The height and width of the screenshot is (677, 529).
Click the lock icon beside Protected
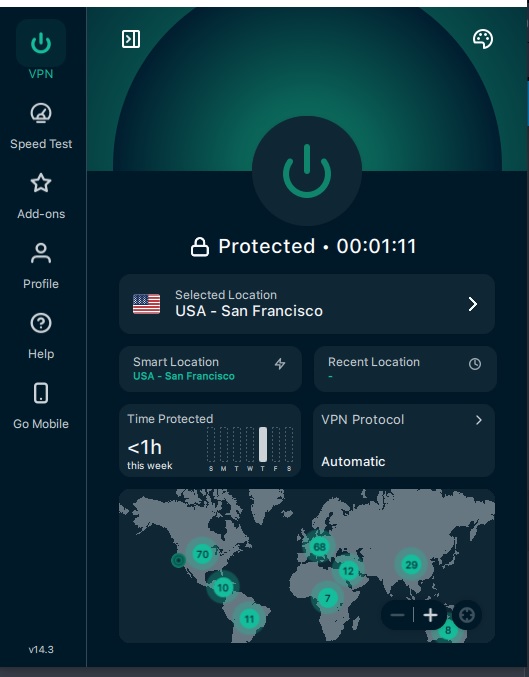pyautogui.click(x=200, y=247)
